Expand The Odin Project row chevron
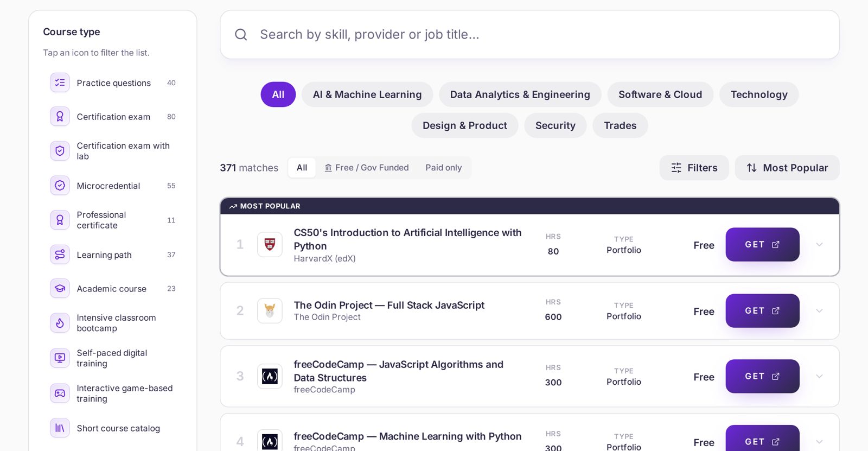Screen dimensions: 868x451 tap(819, 311)
